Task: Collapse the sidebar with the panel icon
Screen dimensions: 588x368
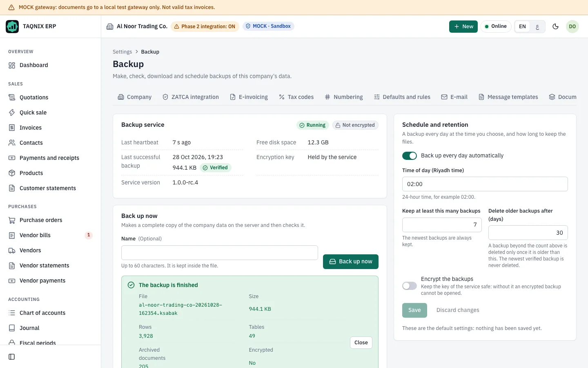Action: (x=12, y=357)
